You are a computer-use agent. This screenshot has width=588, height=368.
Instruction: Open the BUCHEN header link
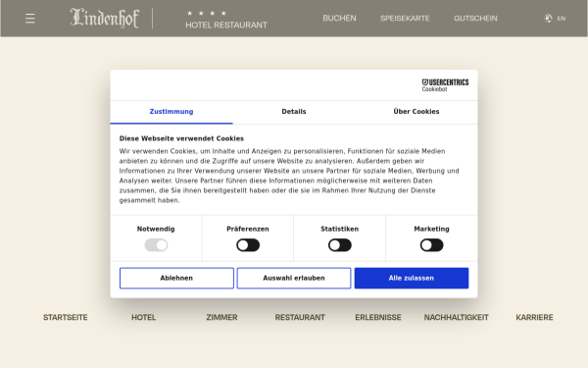[x=339, y=18]
